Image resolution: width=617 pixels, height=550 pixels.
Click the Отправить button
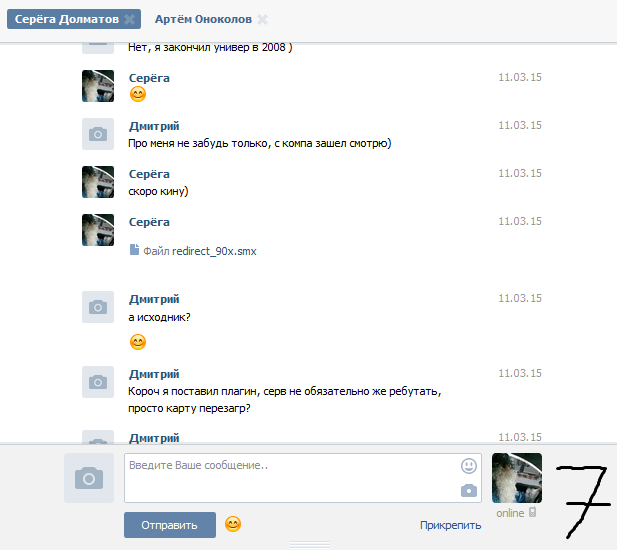(170, 525)
